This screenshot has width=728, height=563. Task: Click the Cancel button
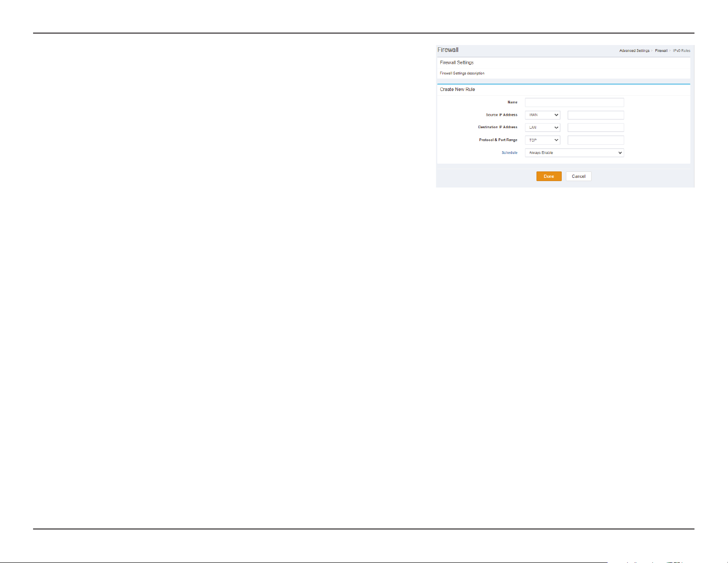[x=578, y=176]
